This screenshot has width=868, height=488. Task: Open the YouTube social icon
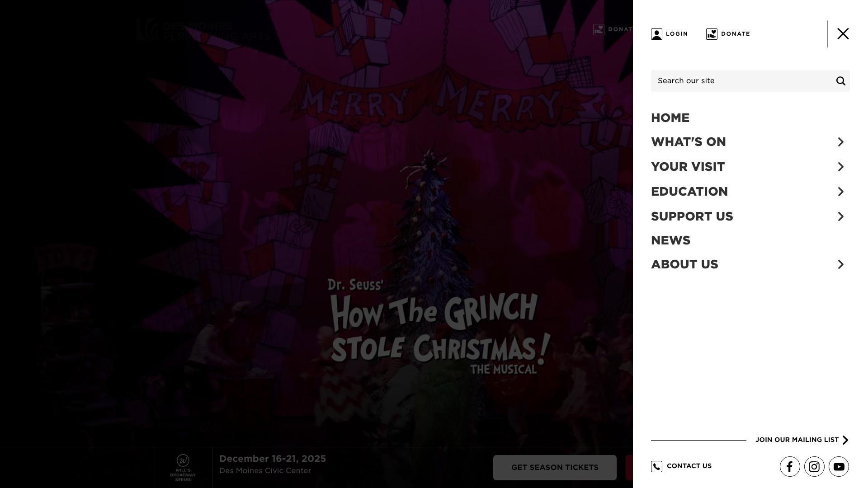[x=839, y=467]
